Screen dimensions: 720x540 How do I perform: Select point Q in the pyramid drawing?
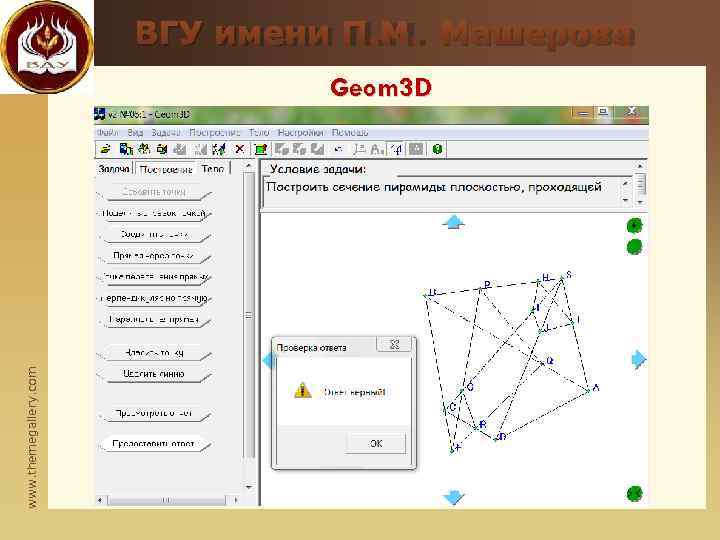click(x=543, y=362)
